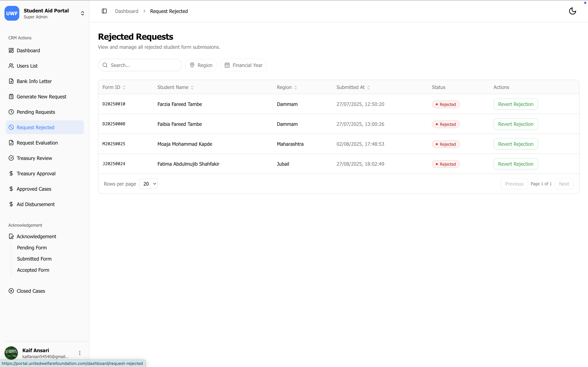The height and width of the screenshot is (367, 588).
Task: Revert rejection for form J20250024
Action: pos(516,164)
